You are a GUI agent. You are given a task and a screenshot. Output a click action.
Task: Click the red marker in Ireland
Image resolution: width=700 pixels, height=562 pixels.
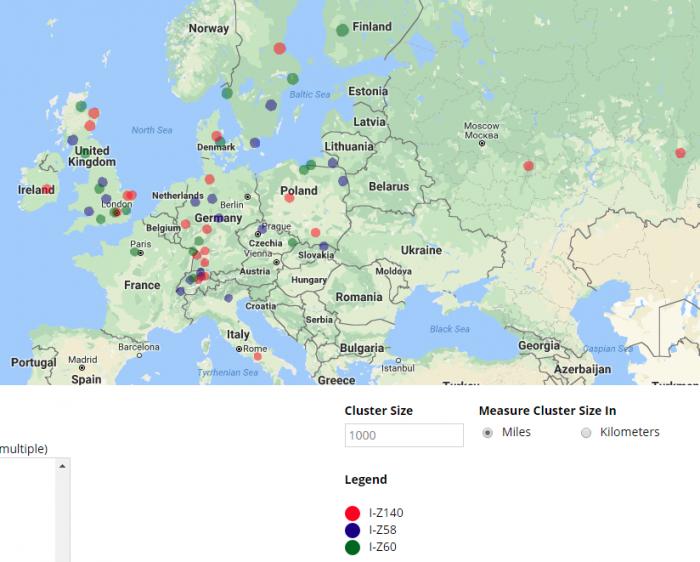tap(46, 189)
